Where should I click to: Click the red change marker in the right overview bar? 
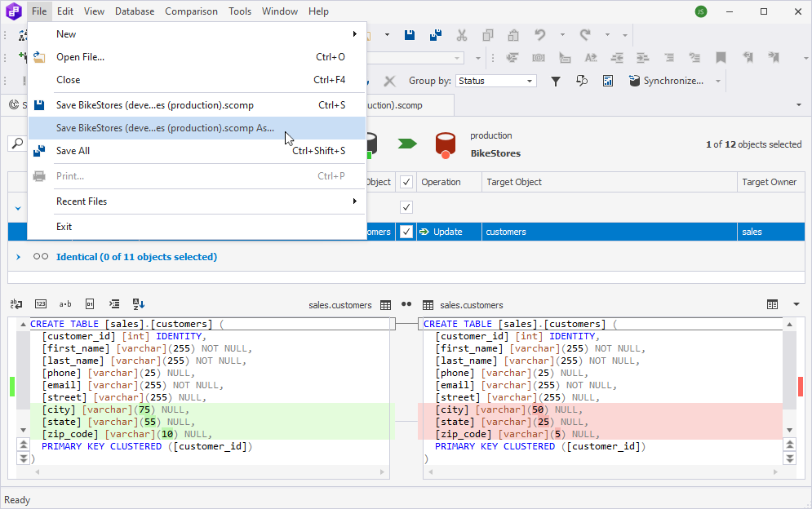coord(800,387)
